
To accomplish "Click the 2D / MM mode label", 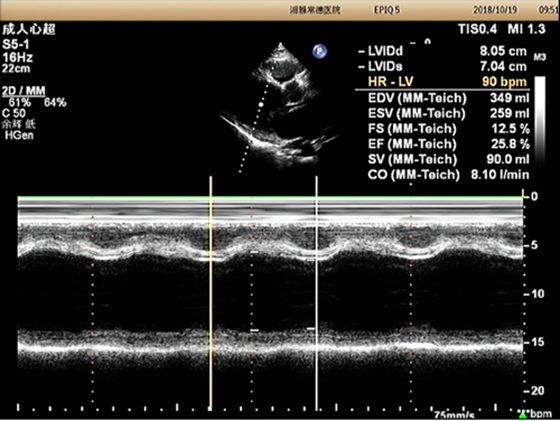I will tap(24, 91).
